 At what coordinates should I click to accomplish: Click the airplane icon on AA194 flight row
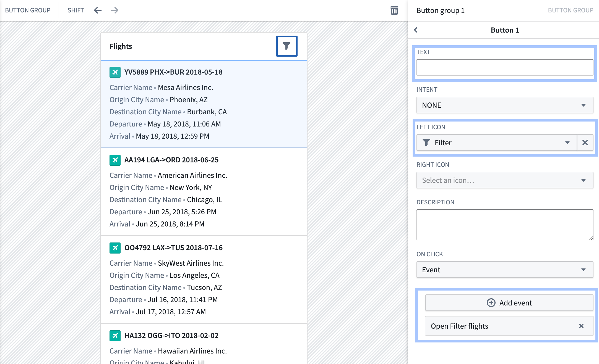tap(115, 160)
